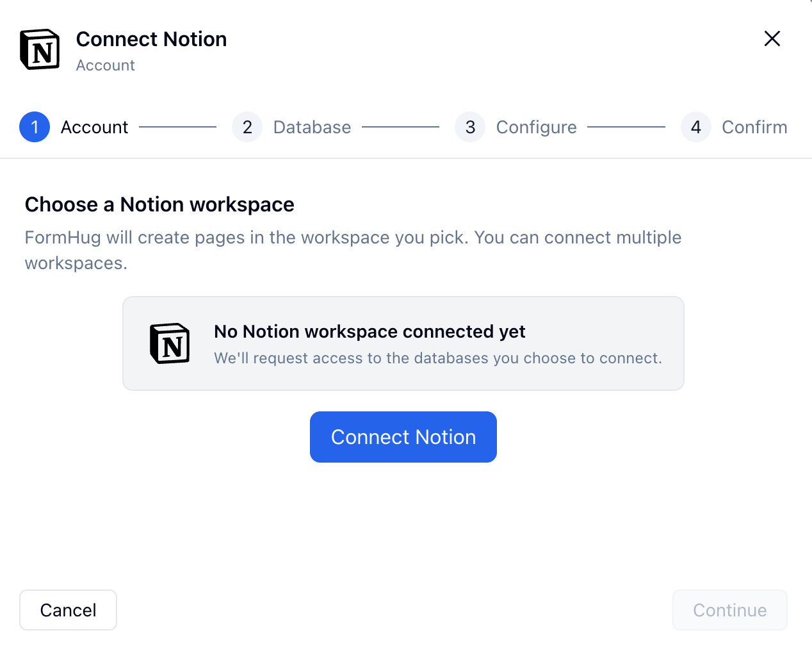The image size is (812, 651).
Task: Click the 'FormHug will create pages' description
Action: (353, 250)
